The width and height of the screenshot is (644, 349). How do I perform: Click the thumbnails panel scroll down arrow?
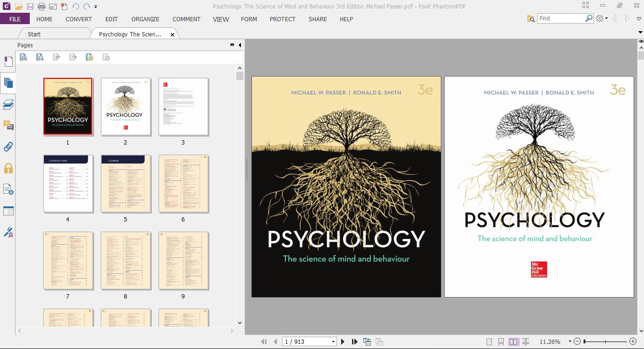[240, 323]
